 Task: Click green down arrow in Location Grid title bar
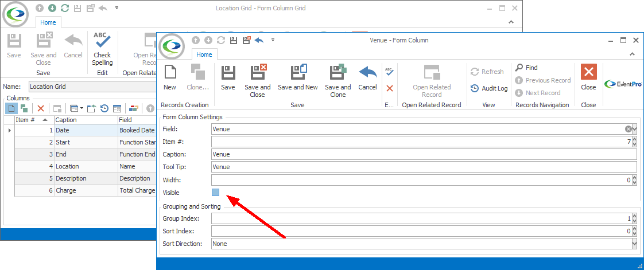52,8
